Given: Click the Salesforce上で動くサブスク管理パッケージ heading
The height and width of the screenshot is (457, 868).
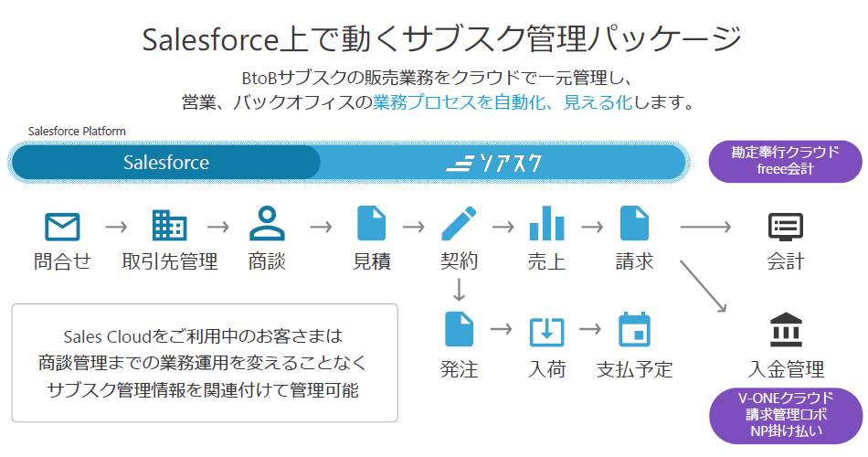Looking at the screenshot, I should click(x=441, y=38).
